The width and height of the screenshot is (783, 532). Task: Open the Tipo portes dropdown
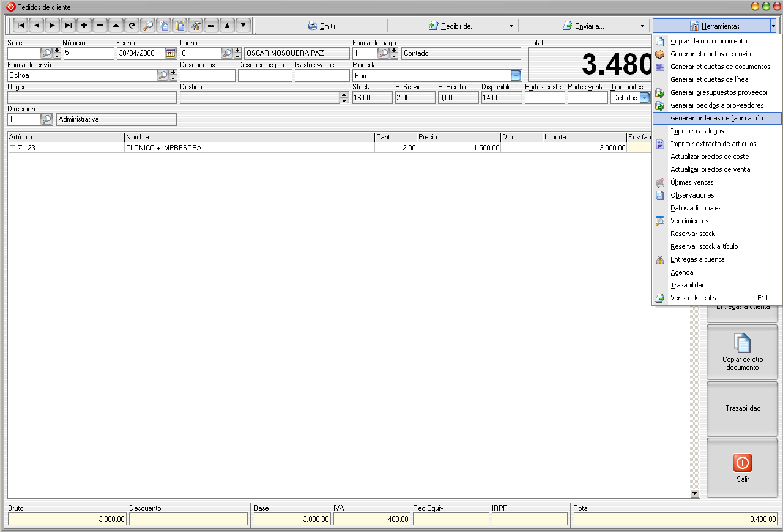click(x=644, y=98)
